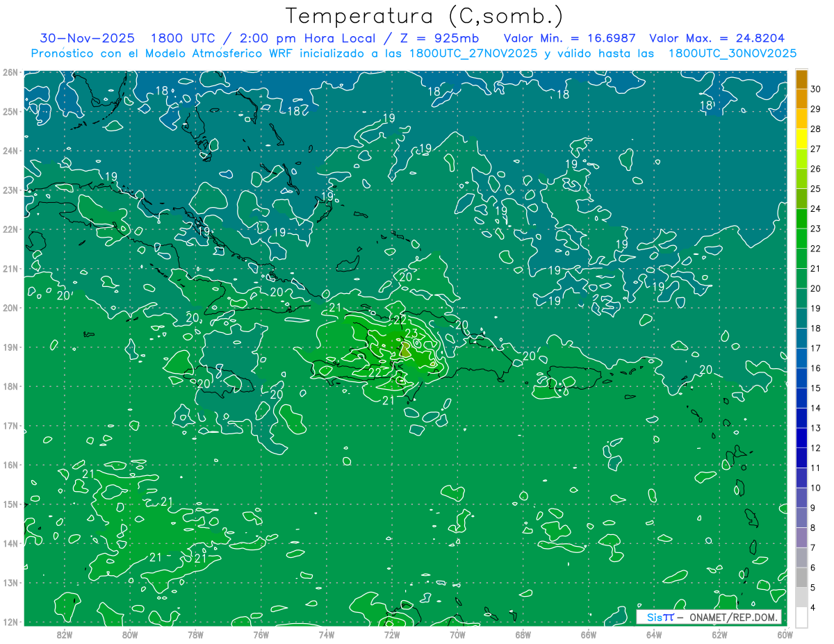The image size is (834, 644).
Task: Click the '19N' latitude axis label
Action: tap(10, 347)
